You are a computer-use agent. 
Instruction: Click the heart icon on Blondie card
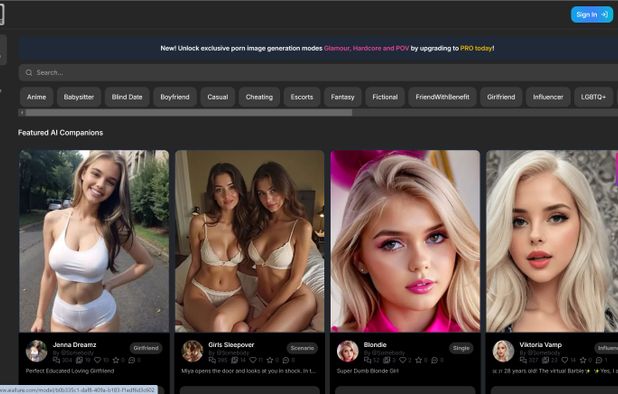pos(402,360)
